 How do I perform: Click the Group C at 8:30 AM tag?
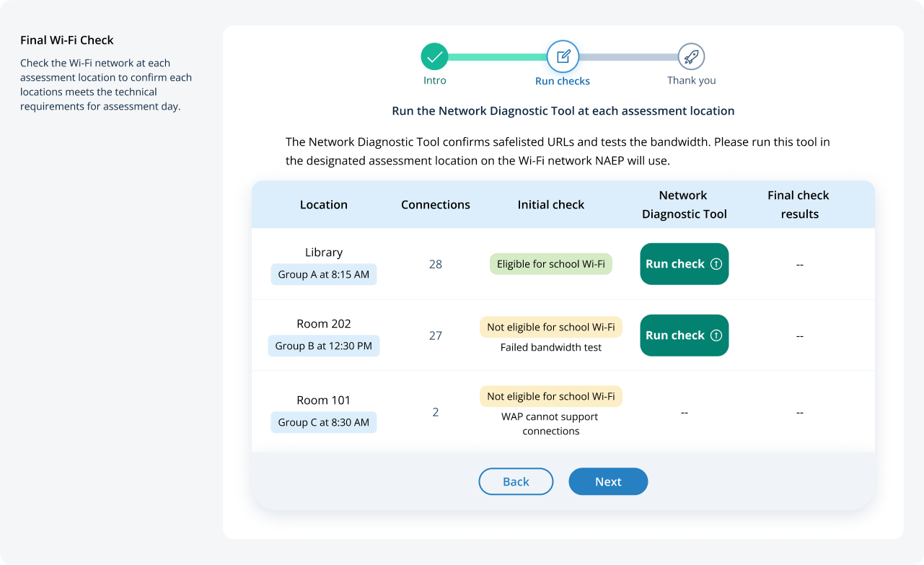(324, 422)
